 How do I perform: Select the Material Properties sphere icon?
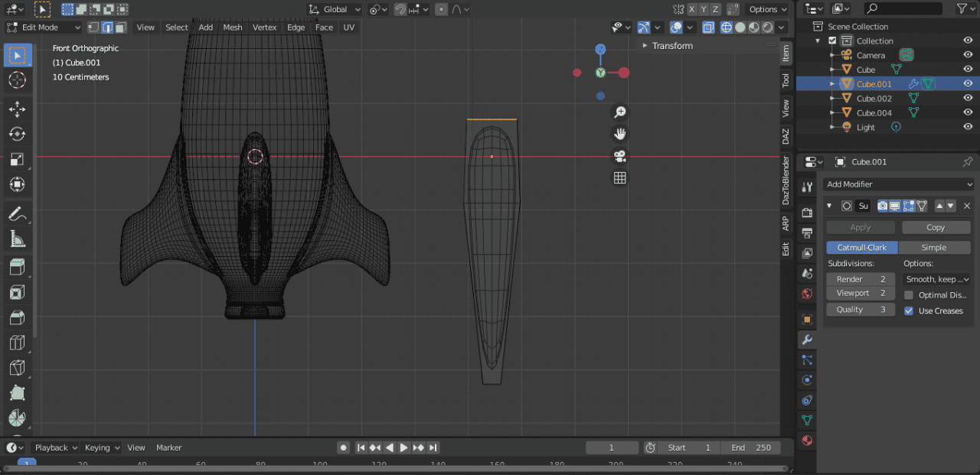pos(806,441)
